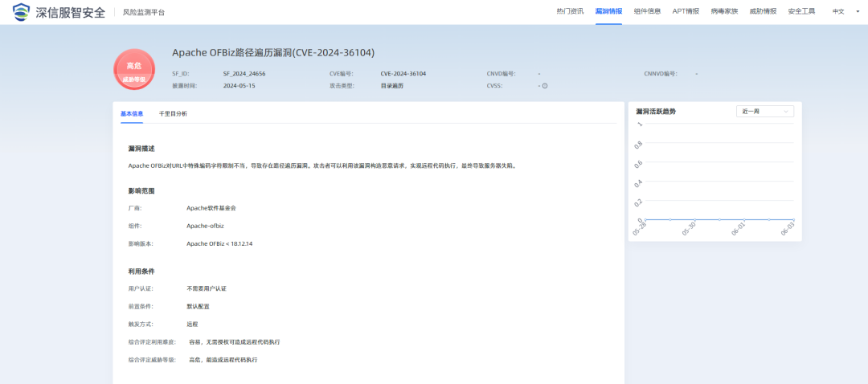Select the text 高危，能造成远程代码执行
Screen dimensions: 868x384
(x=223, y=360)
